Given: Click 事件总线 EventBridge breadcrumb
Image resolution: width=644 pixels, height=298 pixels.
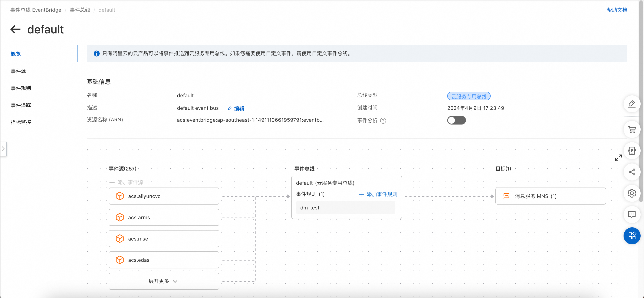Looking at the screenshot, I should coord(36,10).
